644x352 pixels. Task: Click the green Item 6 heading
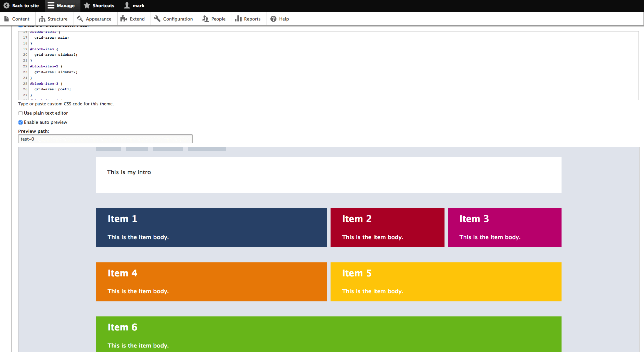(122, 327)
